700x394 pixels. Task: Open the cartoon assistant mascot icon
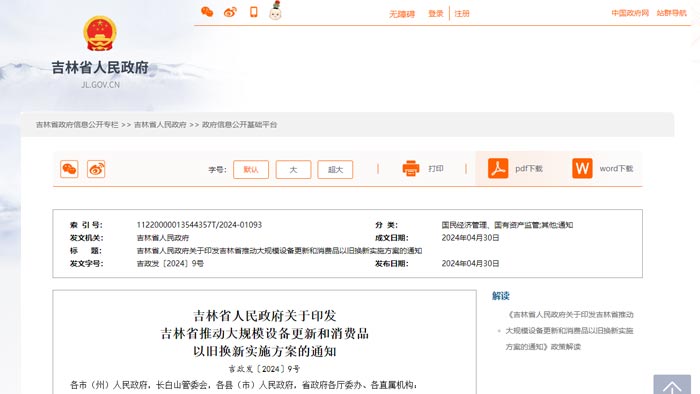point(275,11)
